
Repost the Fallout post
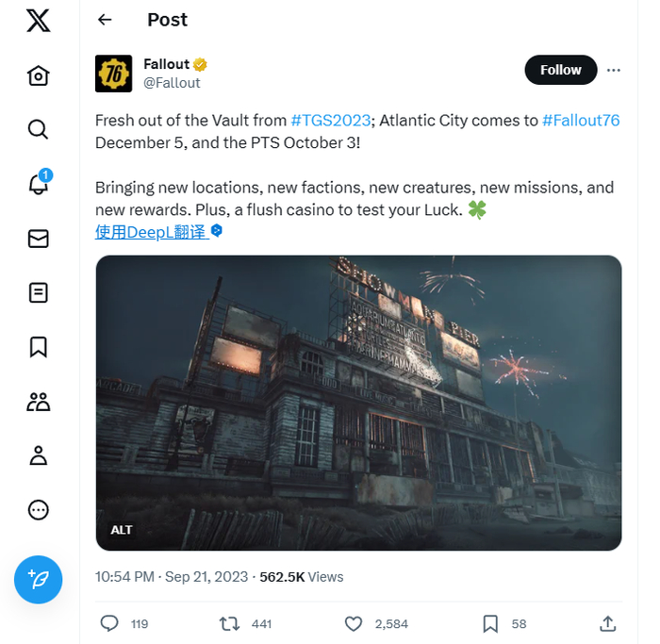tap(229, 623)
